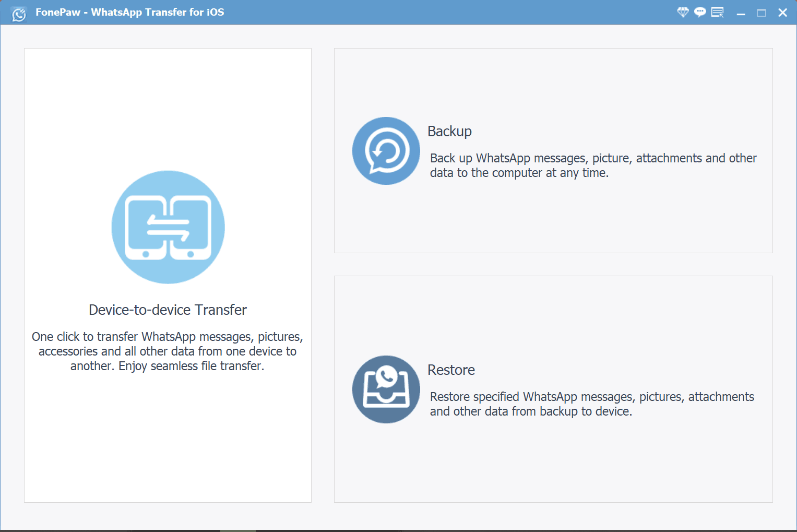Screen dimensions: 797x532
Task: Click the 'Back up WhatsApp messages' description
Action: 593,165
